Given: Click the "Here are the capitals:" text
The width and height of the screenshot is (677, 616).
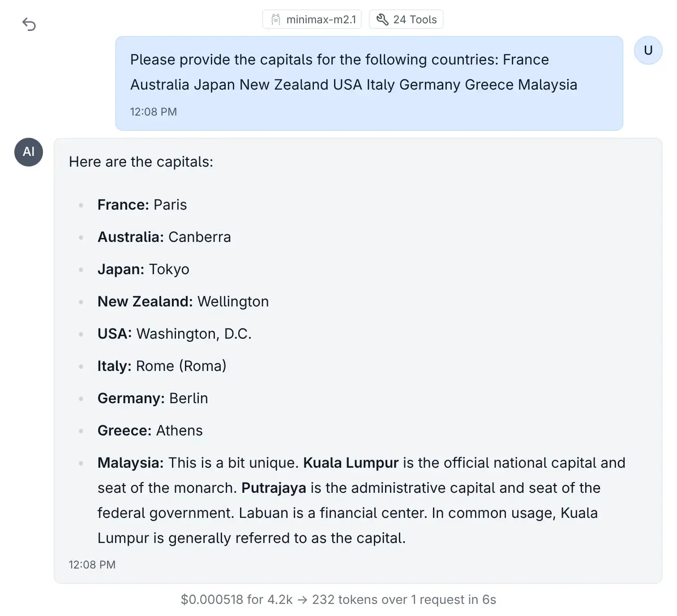Looking at the screenshot, I should [141, 162].
